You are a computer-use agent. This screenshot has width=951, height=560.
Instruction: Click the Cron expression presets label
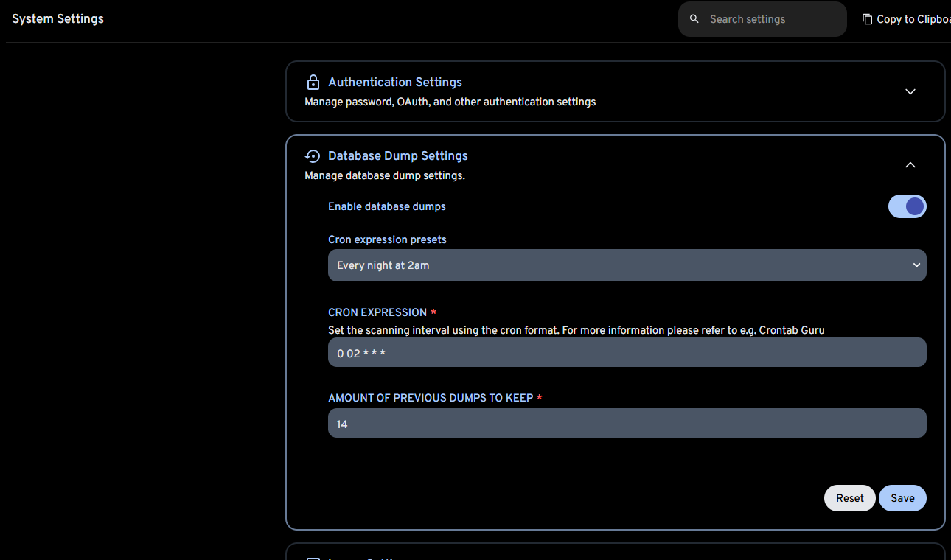(387, 239)
